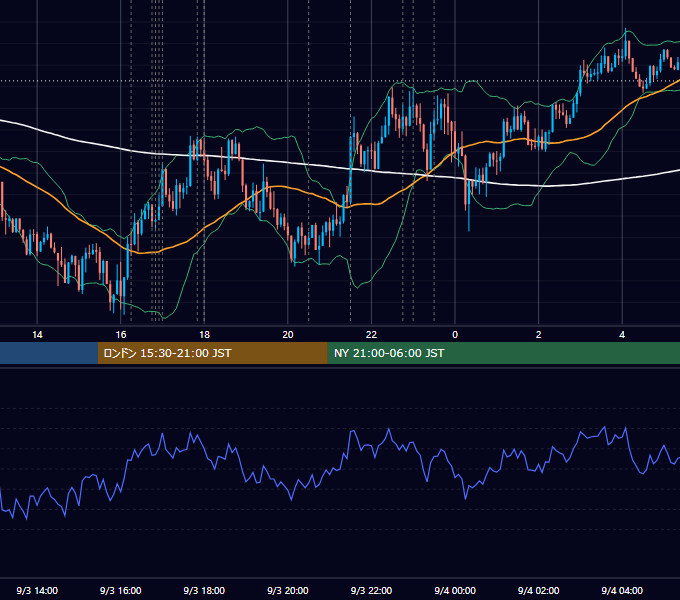
Task: Select the 18 hour axis label
Action: pyautogui.click(x=204, y=335)
